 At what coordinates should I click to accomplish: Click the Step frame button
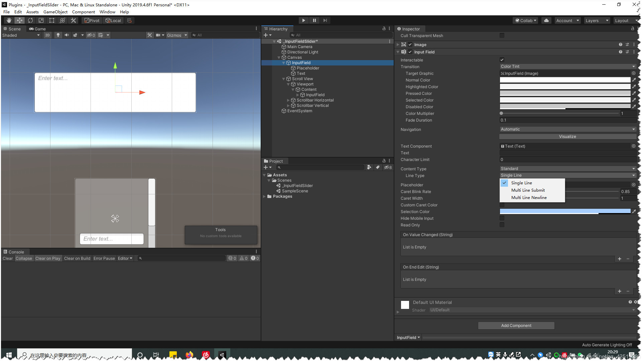(x=325, y=20)
